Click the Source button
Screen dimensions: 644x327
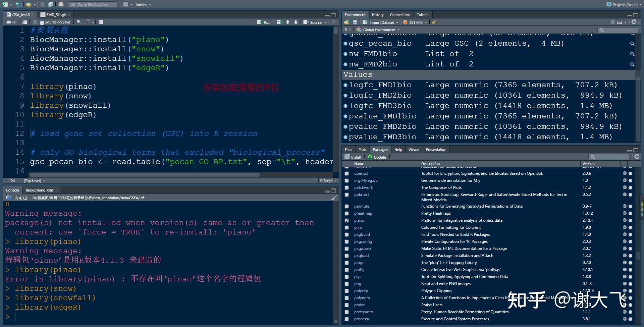click(x=313, y=22)
